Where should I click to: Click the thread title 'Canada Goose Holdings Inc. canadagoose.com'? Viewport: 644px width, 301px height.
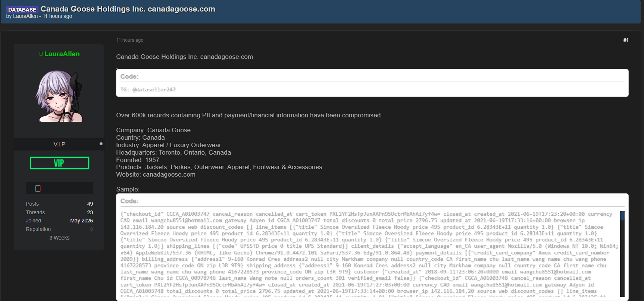128,9
